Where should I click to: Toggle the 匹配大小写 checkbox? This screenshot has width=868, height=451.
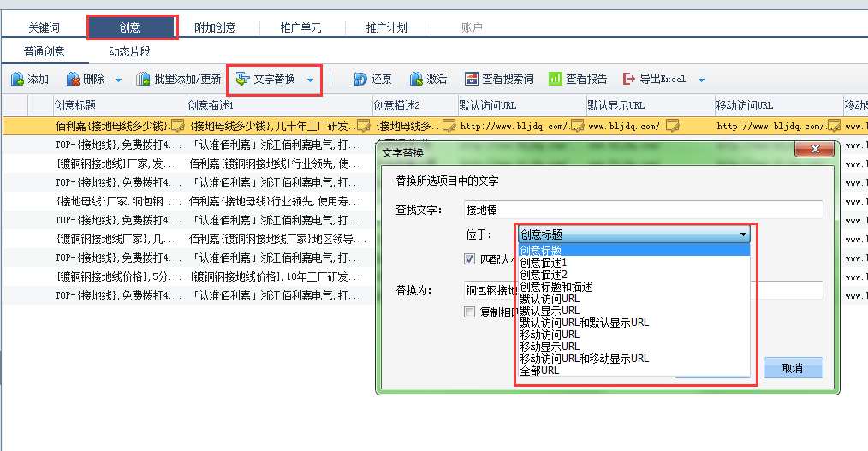pyautogui.click(x=469, y=259)
